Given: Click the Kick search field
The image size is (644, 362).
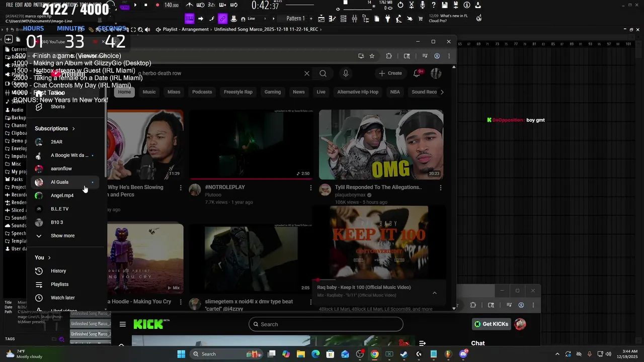Looking at the screenshot, I should pos(326,324).
